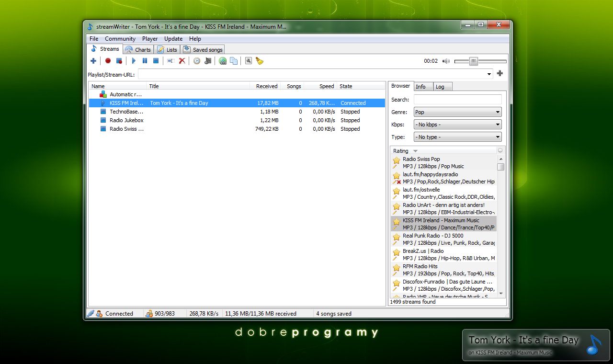Sort by the Name column header
Image resolution: width=613 pixels, height=364 pixels.
coord(118,86)
